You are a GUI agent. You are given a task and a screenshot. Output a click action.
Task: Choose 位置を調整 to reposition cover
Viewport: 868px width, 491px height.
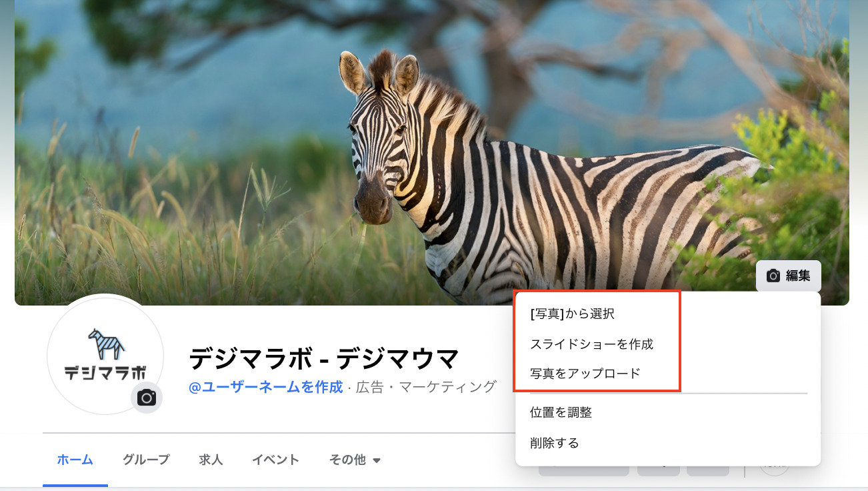pyautogui.click(x=561, y=412)
